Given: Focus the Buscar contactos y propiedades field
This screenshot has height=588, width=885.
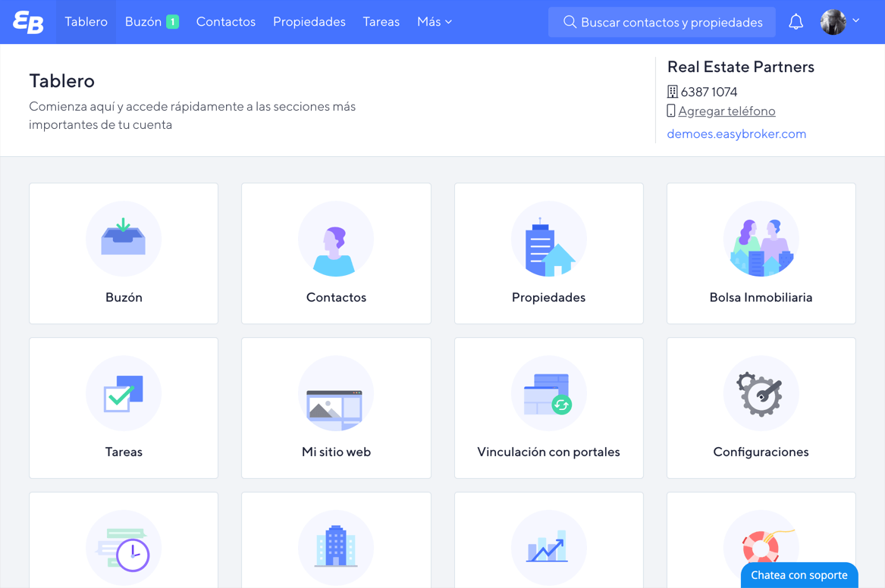Looking at the screenshot, I should [x=661, y=22].
